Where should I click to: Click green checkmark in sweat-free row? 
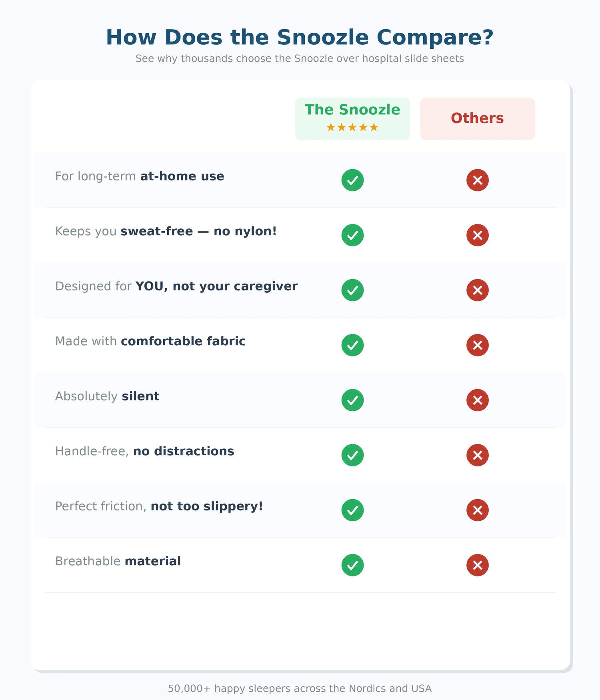pos(352,235)
